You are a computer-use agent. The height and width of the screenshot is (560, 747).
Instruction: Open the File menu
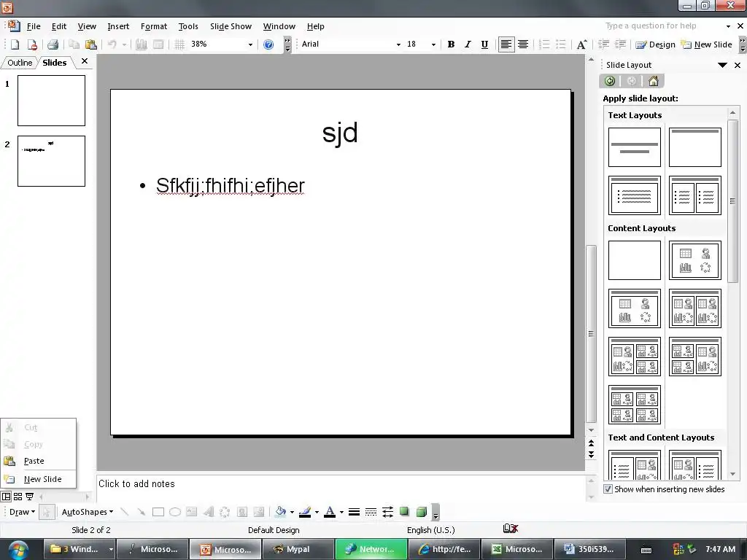point(34,26)
